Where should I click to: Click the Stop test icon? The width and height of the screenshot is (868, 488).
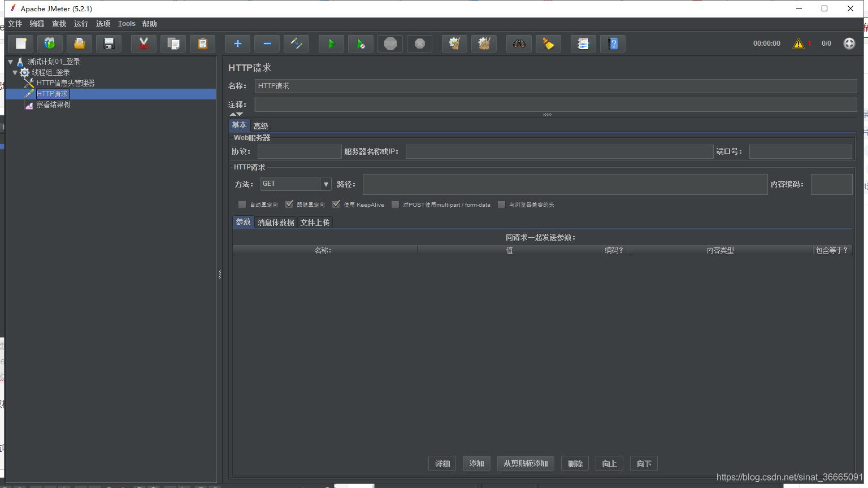click(390, 43)
